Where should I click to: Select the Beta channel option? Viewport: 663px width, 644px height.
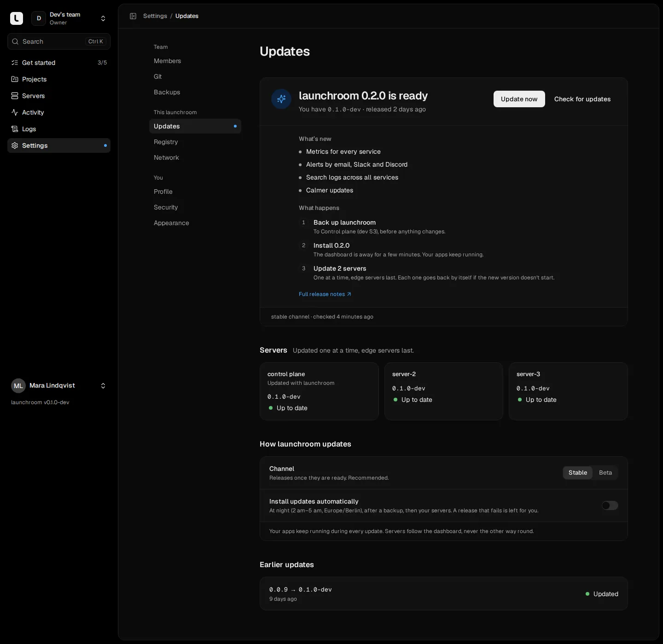coord(605,473)
